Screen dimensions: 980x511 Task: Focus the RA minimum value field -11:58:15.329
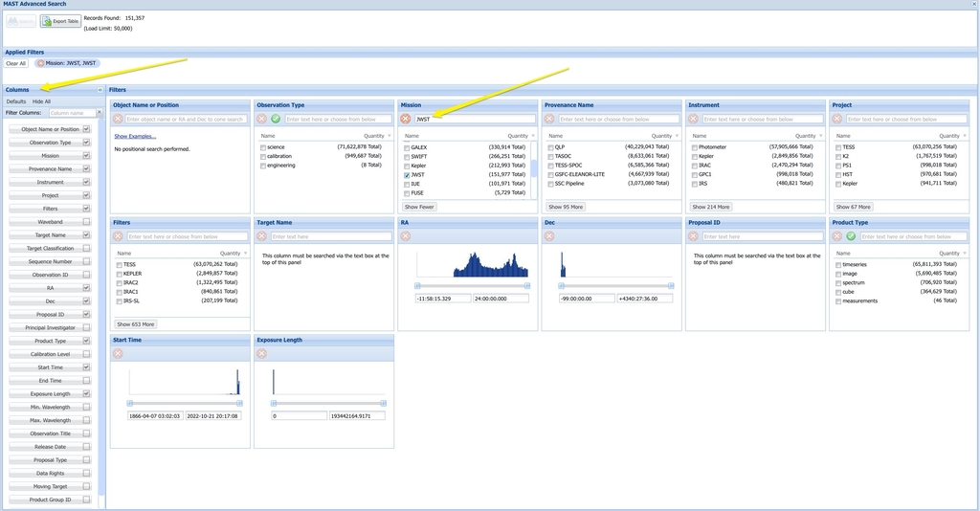point(443,299)
